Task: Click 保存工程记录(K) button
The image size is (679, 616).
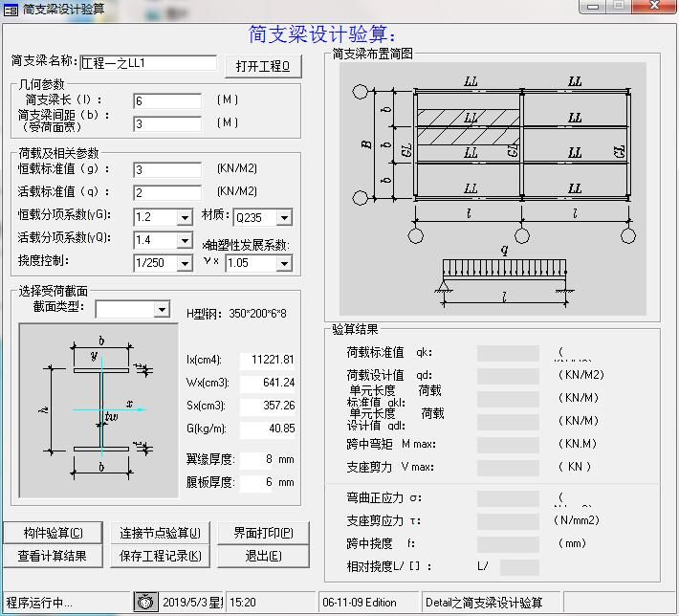Action: click(160, 556)
